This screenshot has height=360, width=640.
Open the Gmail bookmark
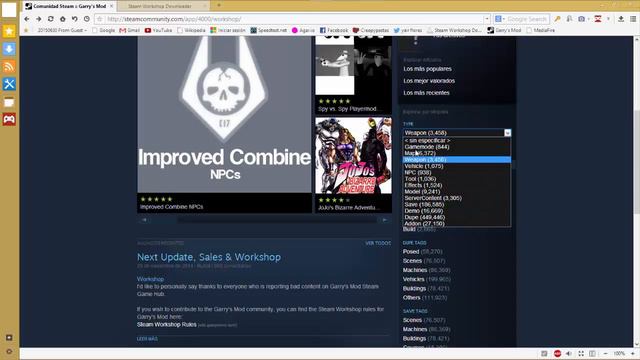(129, 30)
